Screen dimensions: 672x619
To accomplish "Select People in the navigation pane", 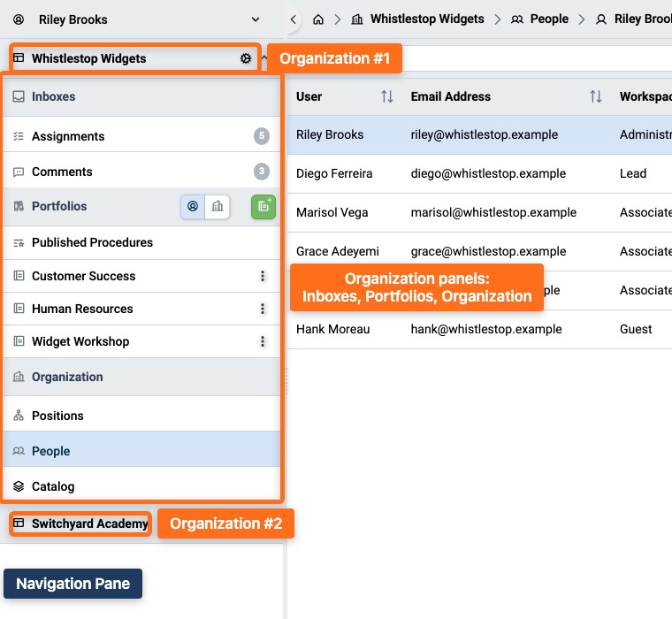I will 141,450.
